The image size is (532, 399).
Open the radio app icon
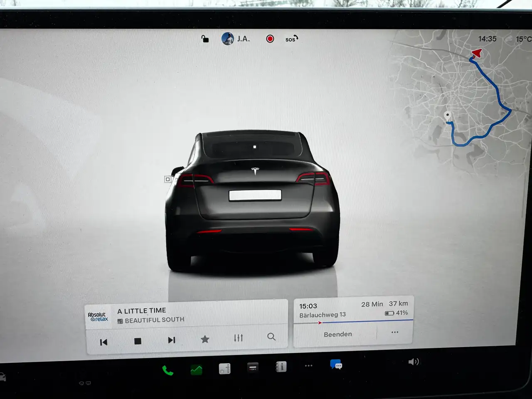[x=224, y=369]
